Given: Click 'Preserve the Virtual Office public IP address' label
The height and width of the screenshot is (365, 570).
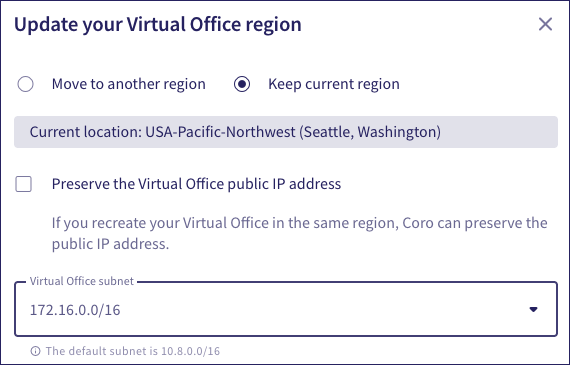Looking at the screenshot, I should point(196,184).
